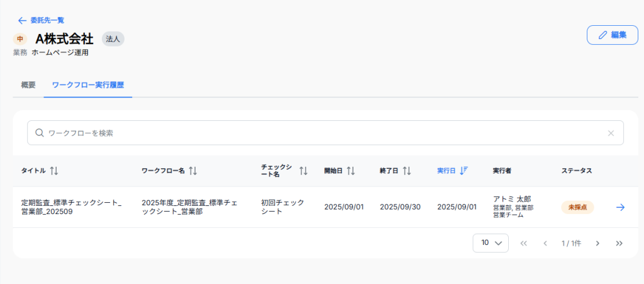Image resolution: width=644 pixels, height=284 pixels.
Task: Clear the search field with X icon
Action: (x=610, y=133)
